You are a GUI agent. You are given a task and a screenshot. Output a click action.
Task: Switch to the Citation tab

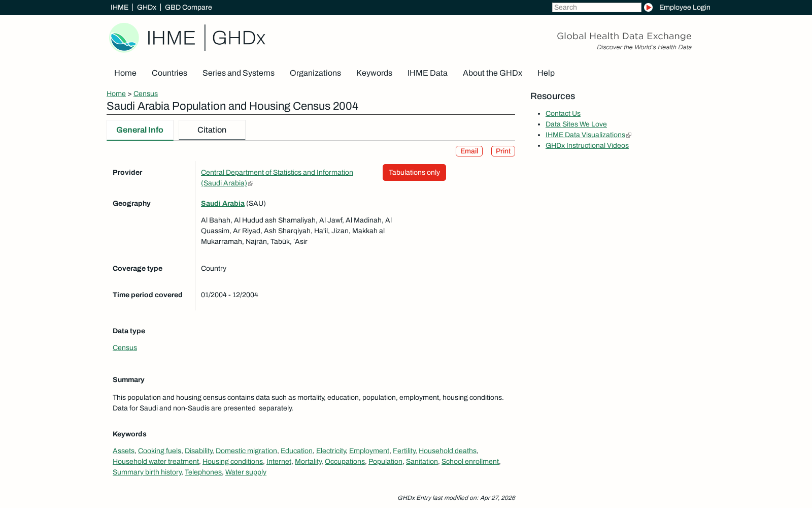tap(212, 130)
